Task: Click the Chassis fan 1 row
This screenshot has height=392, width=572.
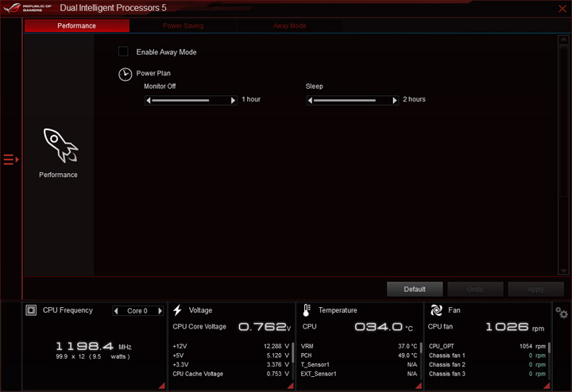Action: pos(487,355)
